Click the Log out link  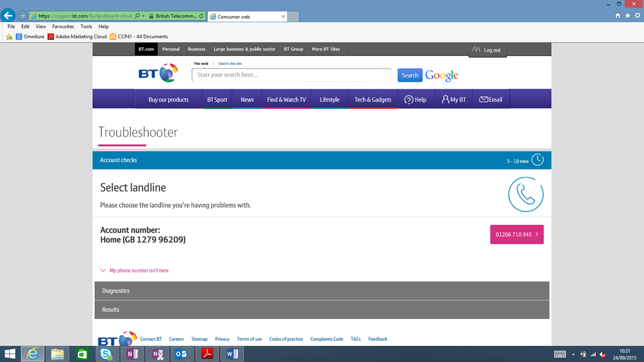pyautogui.click(x=487, y=50)
